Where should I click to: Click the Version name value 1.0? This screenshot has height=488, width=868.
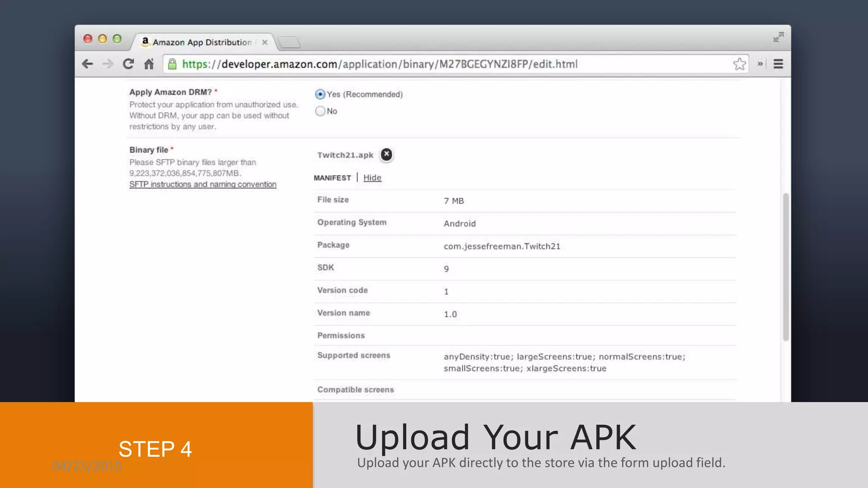click(x=450, y=314)
